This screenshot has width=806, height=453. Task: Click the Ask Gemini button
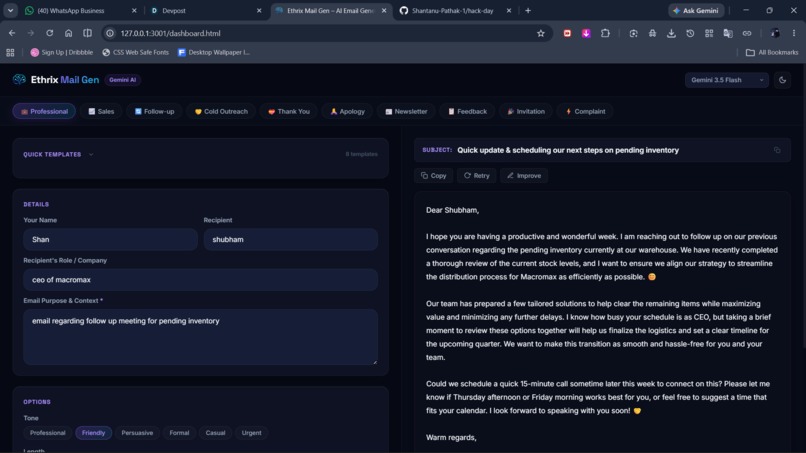(x=697, y=10)
